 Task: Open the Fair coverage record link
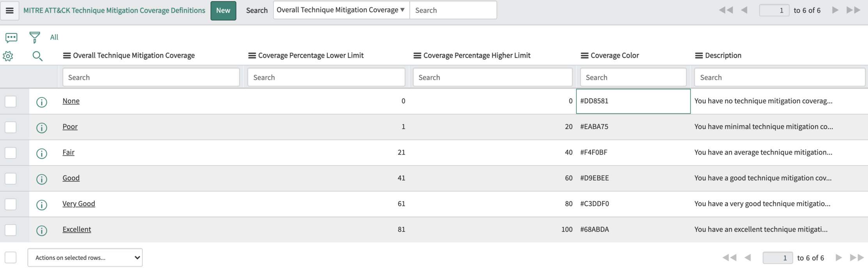click(69, 152)
